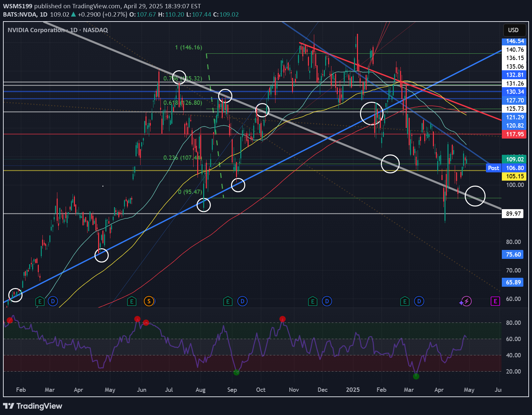The image size is (532, 415).
Task: Click the NVIDIA Corporation chart title
Action: click(x=58, y=30)
